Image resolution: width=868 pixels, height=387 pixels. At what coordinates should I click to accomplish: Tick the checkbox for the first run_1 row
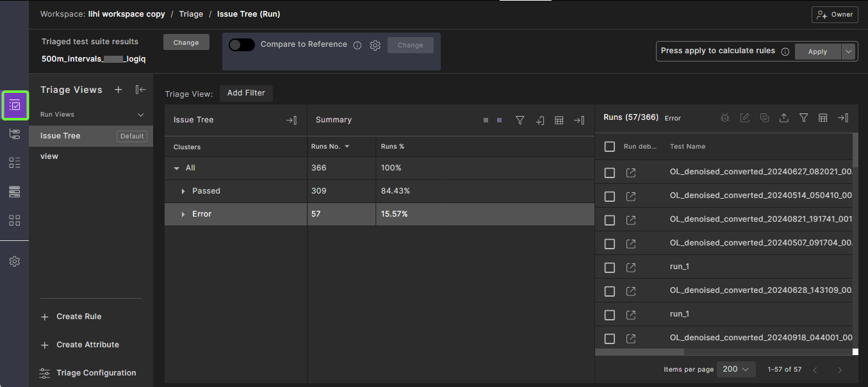610,267
